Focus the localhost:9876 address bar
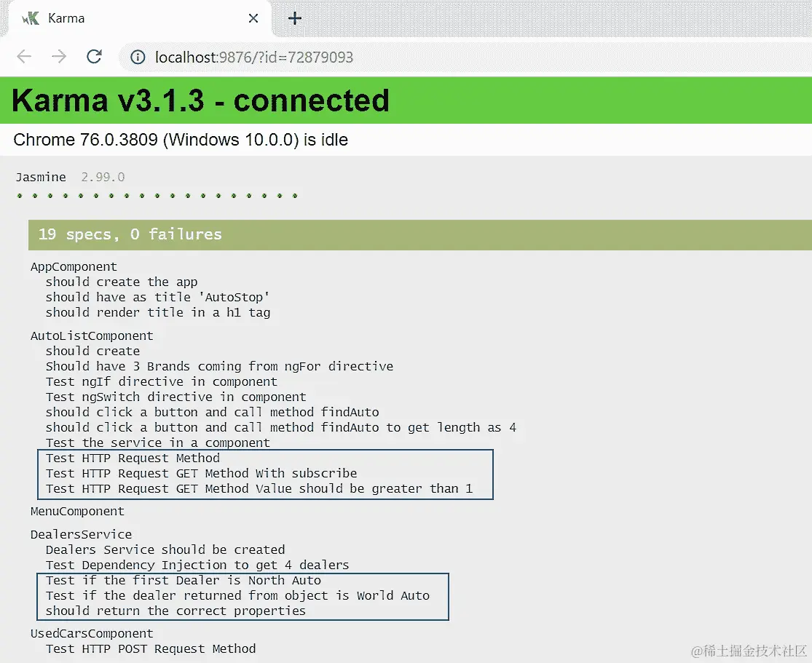The image size is (812, 663). (466, 57)
